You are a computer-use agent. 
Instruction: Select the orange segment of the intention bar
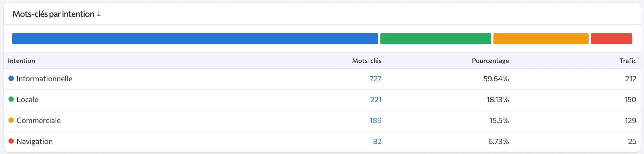tap(541, 38)
